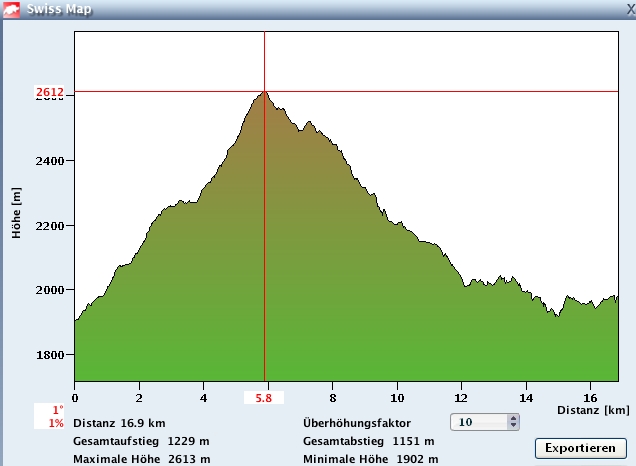Click the Gesamtabstieg 1151 m readout
The width and height of the screenshot is (636, 466).
tap(368, 441)
